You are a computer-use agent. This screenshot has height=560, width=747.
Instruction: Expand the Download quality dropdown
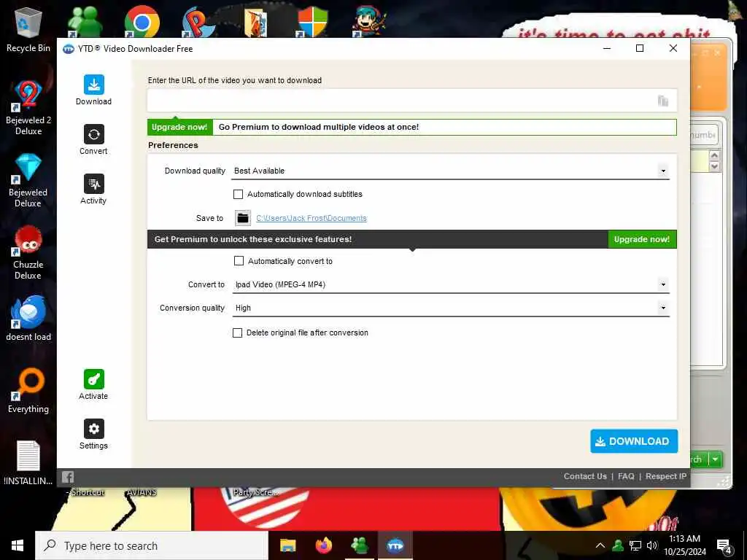point(662,171)
